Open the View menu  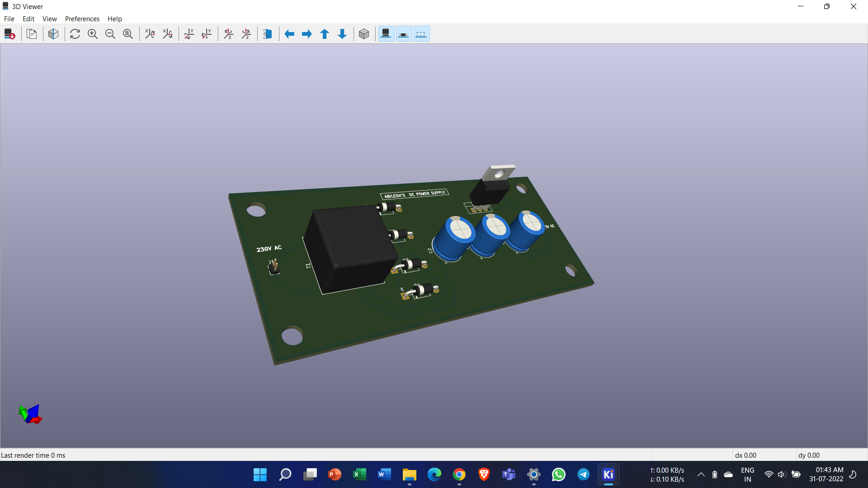[49, 19]
